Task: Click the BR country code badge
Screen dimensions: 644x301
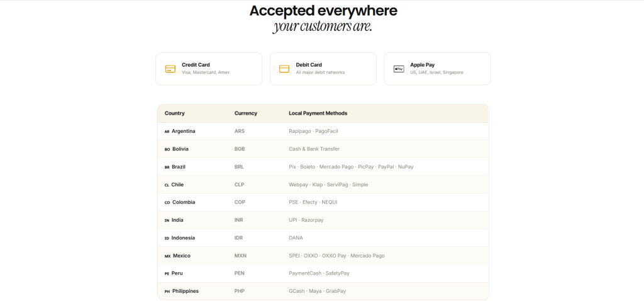Action: tap(167, 168)
